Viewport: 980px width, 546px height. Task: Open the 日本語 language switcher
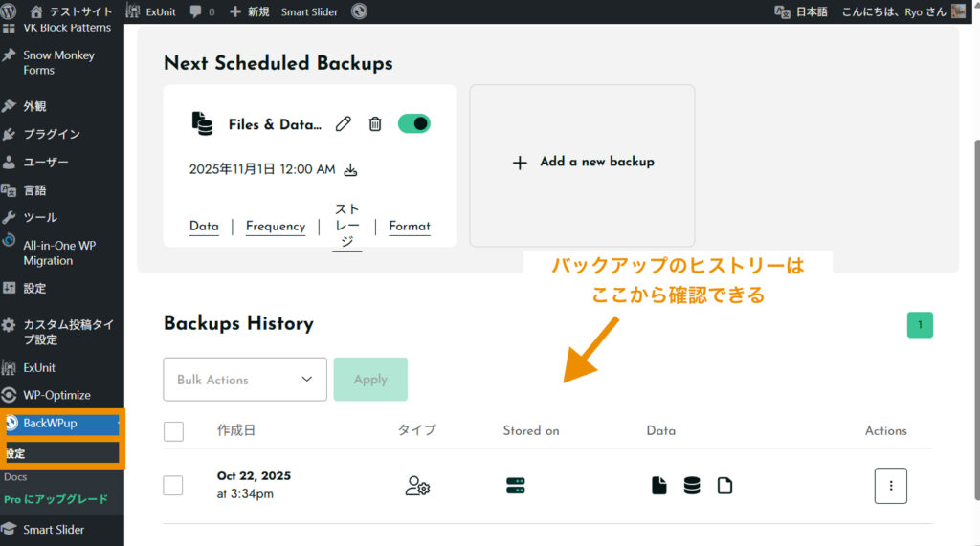point(801,11)
